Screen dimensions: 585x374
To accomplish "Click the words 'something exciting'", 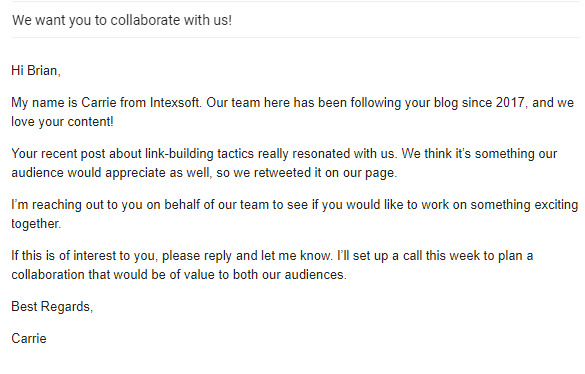I will [x=524, y=205].
